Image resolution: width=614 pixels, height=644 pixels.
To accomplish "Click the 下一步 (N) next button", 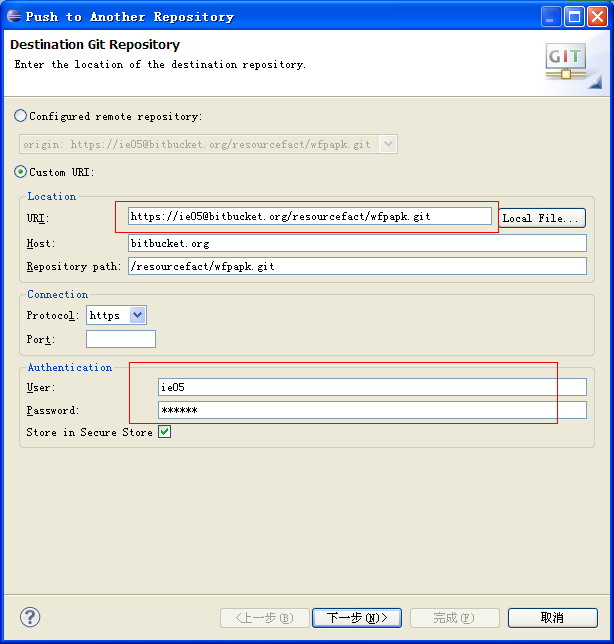I will pos(357,618).
